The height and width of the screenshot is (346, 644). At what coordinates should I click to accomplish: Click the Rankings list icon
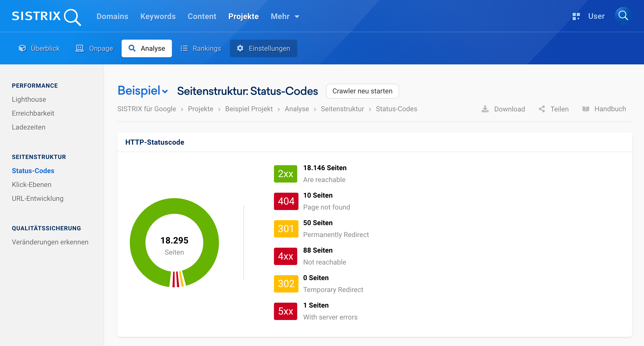pyautogui.click(x=184, y=48)
